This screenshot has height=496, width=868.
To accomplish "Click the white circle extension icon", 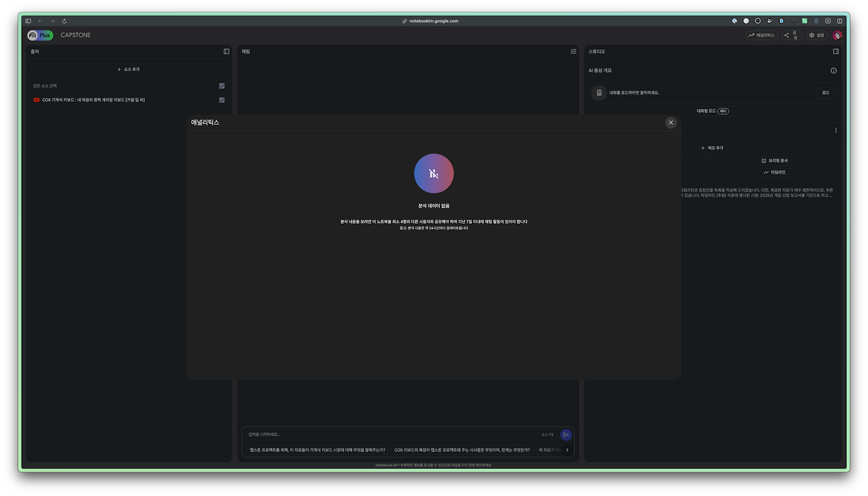I will [x=746, y=21].
